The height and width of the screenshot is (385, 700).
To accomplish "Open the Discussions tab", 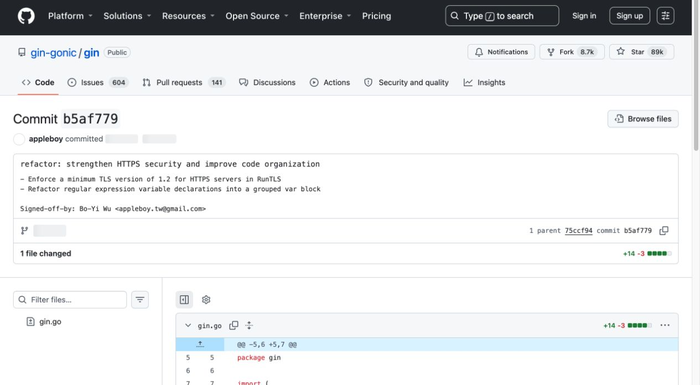I will (267, 83).
